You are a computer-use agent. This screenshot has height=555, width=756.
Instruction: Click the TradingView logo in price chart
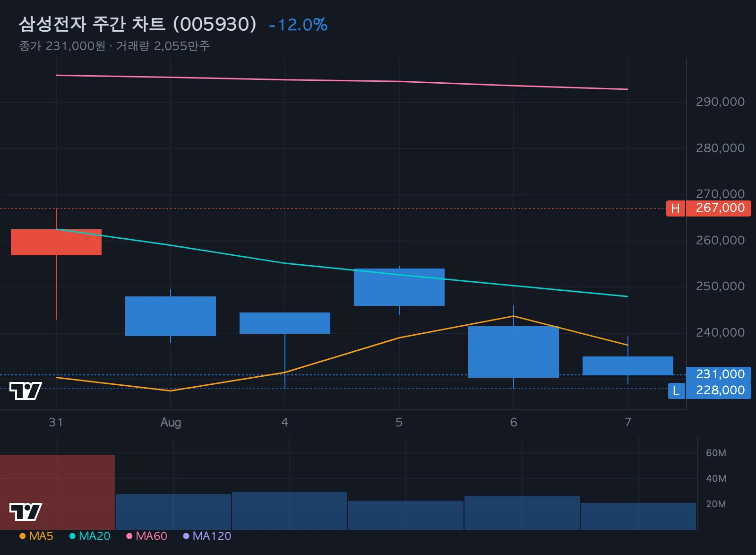click(x=26, y=391)
